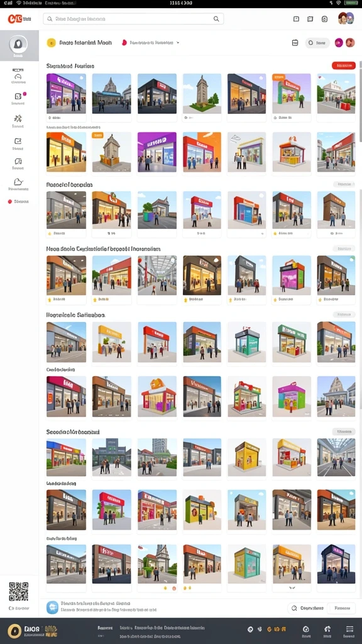Click the magnifier icon inside the search bar
Image resolution: width=362 pixels, height=644 pixels.
coord(216,19)
